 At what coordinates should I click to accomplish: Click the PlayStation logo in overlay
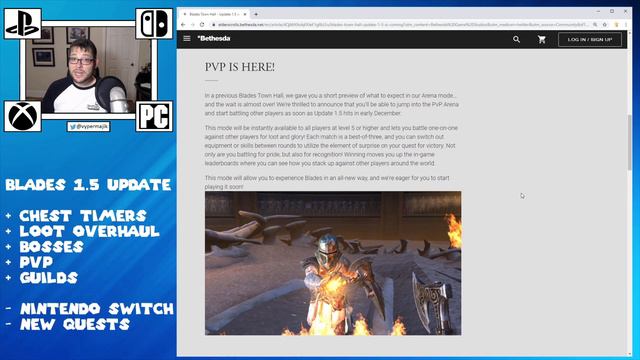click(22, 24)
